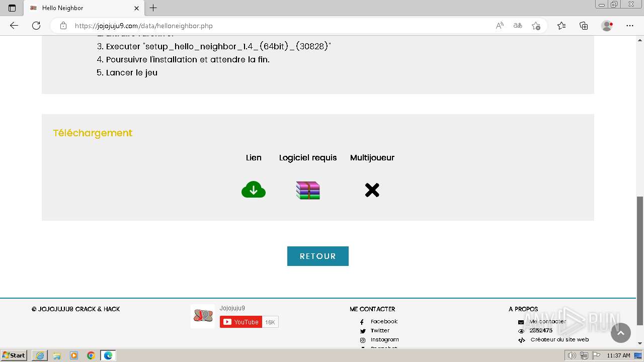Screen dimensions: 644x362
Task: Click the Facebook f icon
Action: (x=362, y=322)
